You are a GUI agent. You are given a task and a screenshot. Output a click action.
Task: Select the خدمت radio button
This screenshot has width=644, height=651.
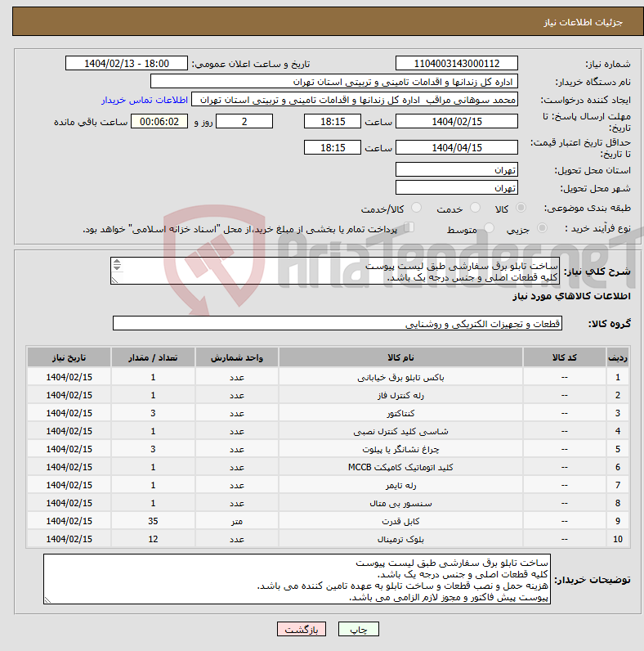476,208
